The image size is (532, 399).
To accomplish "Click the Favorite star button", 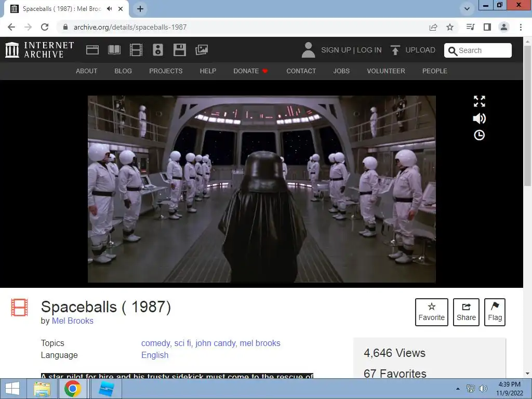I will [x=432, y=312].
